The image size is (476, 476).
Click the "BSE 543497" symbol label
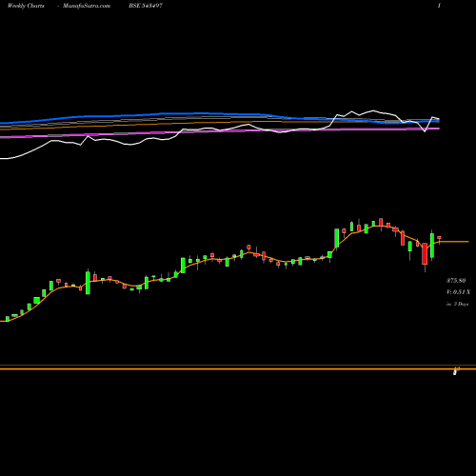(146, 6)
